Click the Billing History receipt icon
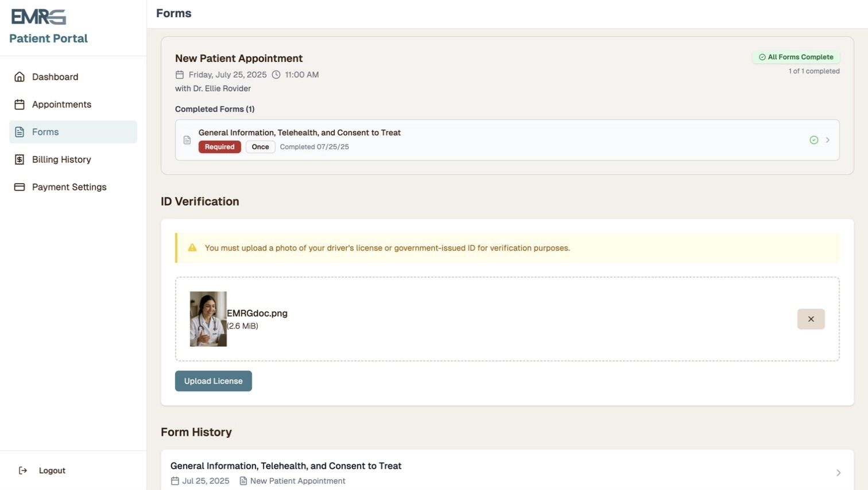Screen dimensions: 868x490 pyautogui.click(x=20, y=160)
